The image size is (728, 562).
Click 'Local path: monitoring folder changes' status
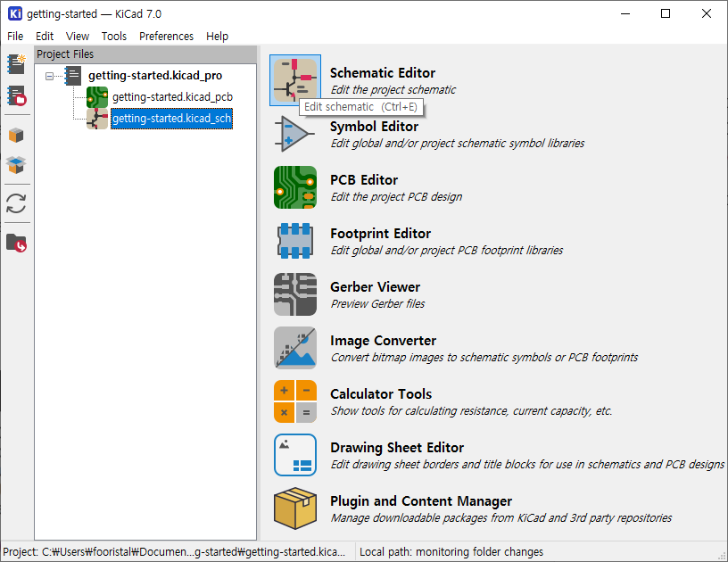tap(451, 552)
